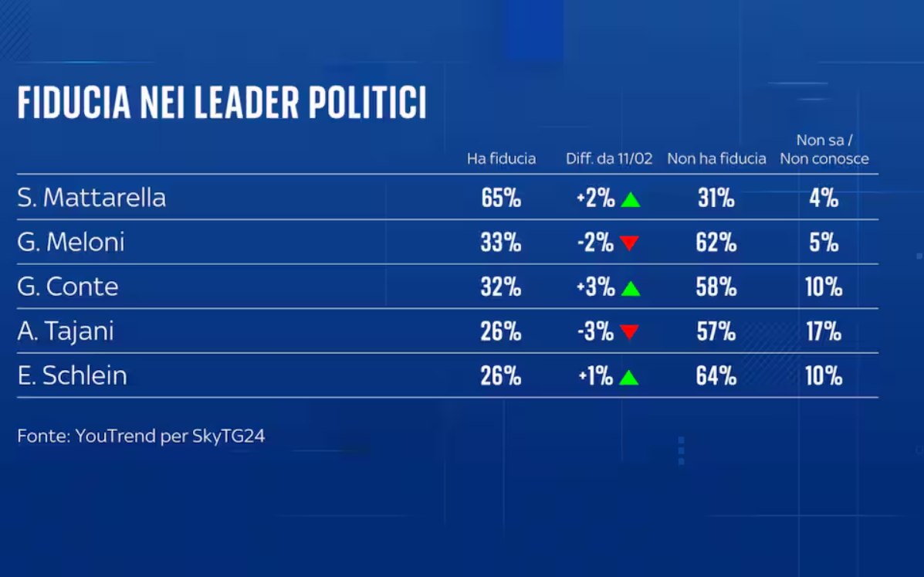Click the A. Tajani name label
Screen dimensions: 924x577
(66, 331)
